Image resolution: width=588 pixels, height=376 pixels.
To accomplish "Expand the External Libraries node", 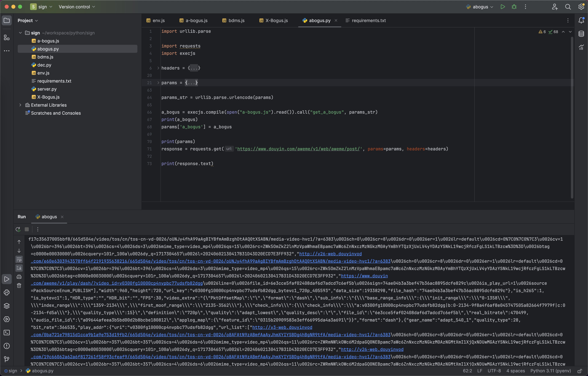I will click(x=20, y=105).
